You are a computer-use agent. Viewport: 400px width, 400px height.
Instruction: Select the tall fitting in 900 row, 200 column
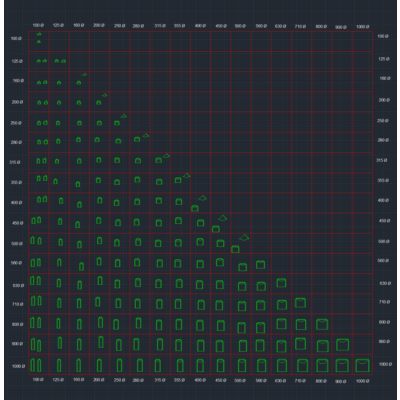point(101,342)
